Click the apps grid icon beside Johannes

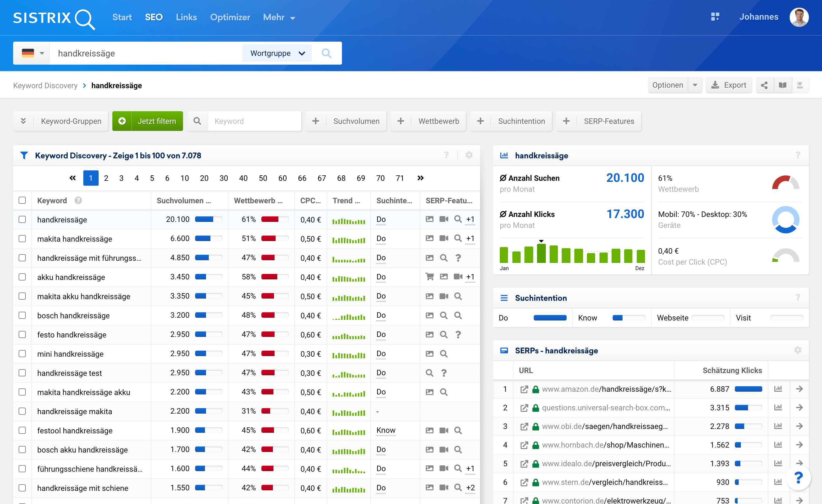(x=715, y=17)
